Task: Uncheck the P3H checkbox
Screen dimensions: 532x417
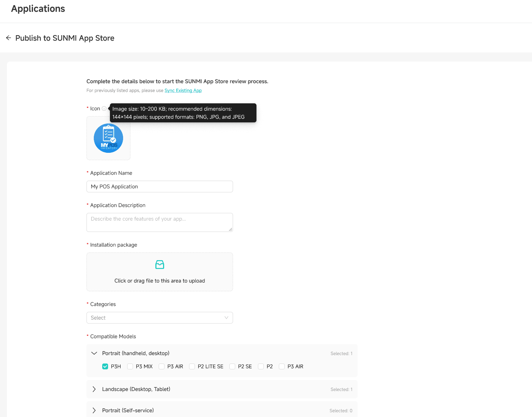Action: [105, 366]
